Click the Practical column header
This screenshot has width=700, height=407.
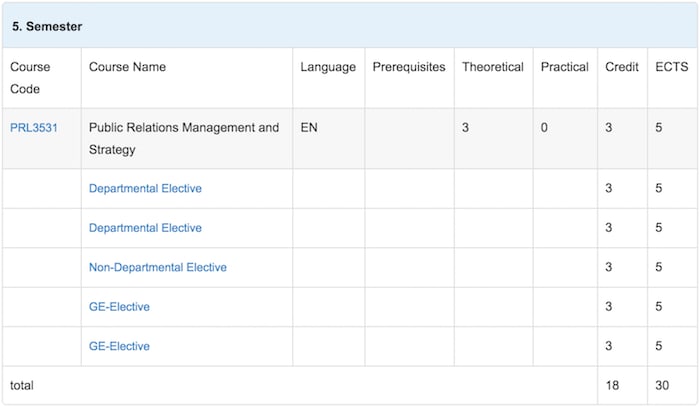(564, 67)
